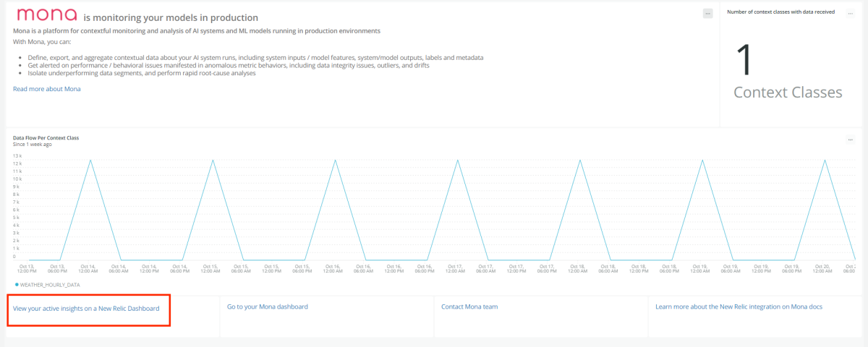Click the WEATHER_HOURLY_DATA legend color dot
The height and width of the screenshot is (347, 868).
(17, 285)
